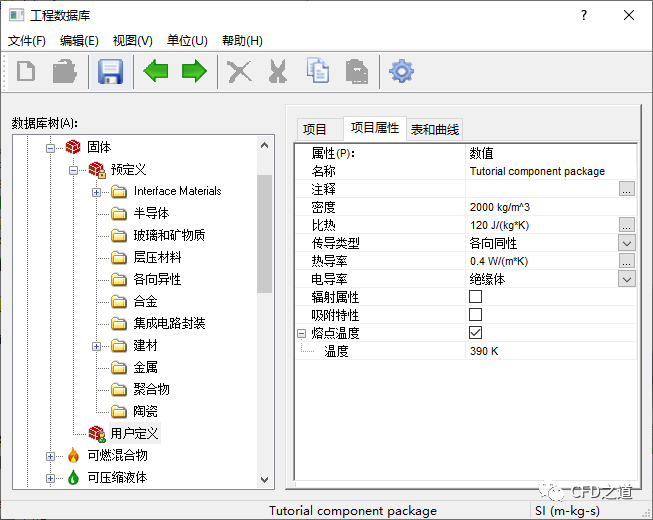
Task: Open the 电导率 dropdown arrow
Action: pyautogui.click(x=626, y=279)
